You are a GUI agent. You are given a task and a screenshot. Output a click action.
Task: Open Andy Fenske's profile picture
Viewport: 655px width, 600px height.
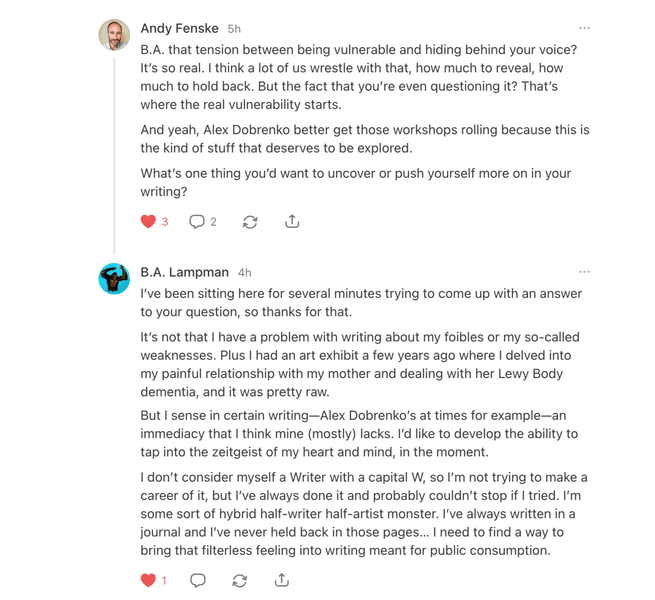coord(114,35)
